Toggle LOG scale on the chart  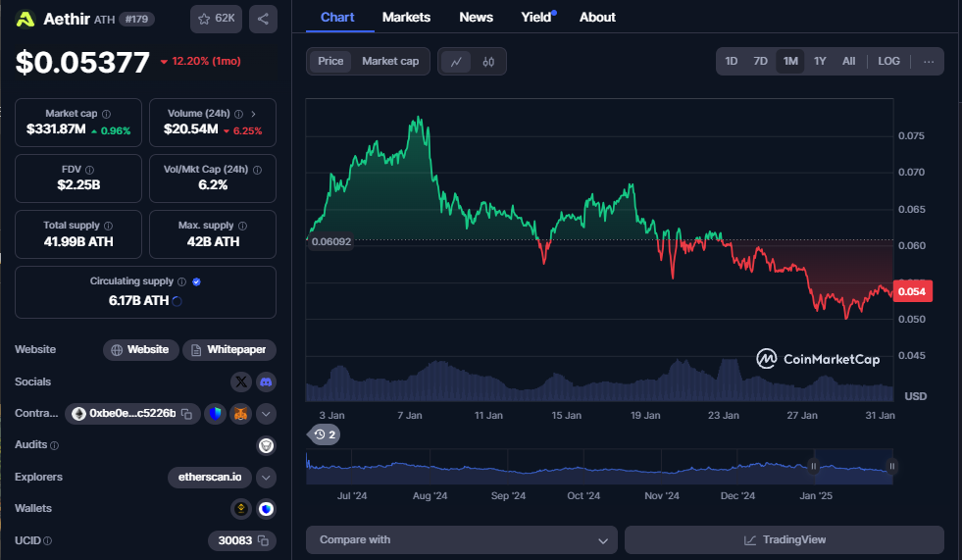pyautogui.click(x=888, y=61)
